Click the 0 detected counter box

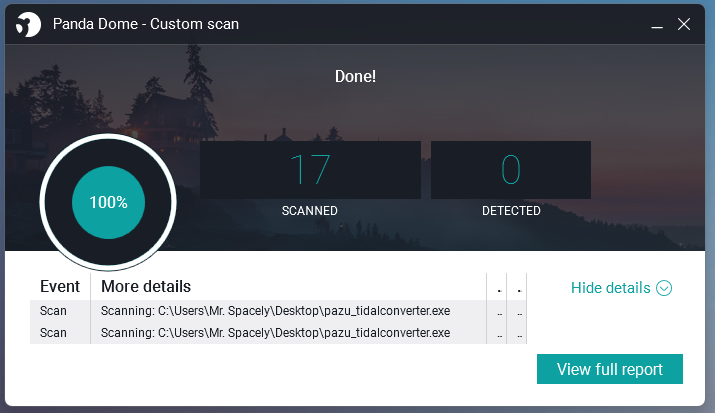tap(511, 170)
